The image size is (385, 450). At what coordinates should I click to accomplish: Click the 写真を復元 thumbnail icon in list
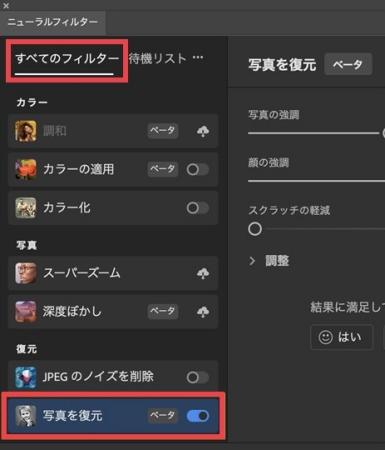(26, 416)
